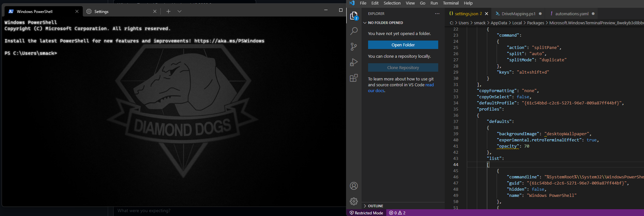Click the Open Folder button
The image size is (644, 216).
click(403, 45)
